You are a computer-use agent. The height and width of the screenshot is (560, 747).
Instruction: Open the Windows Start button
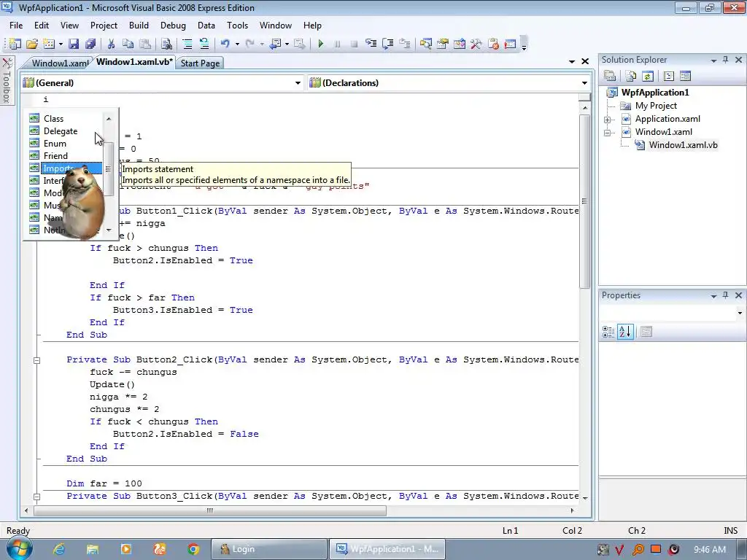(19, 548)
